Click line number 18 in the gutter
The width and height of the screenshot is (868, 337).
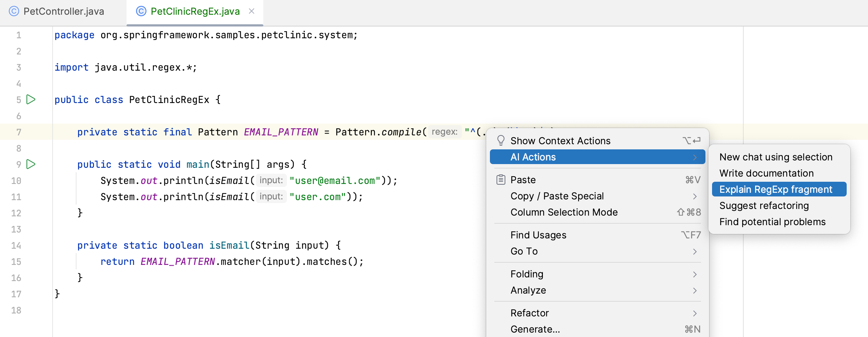click(x=16, y=310)
